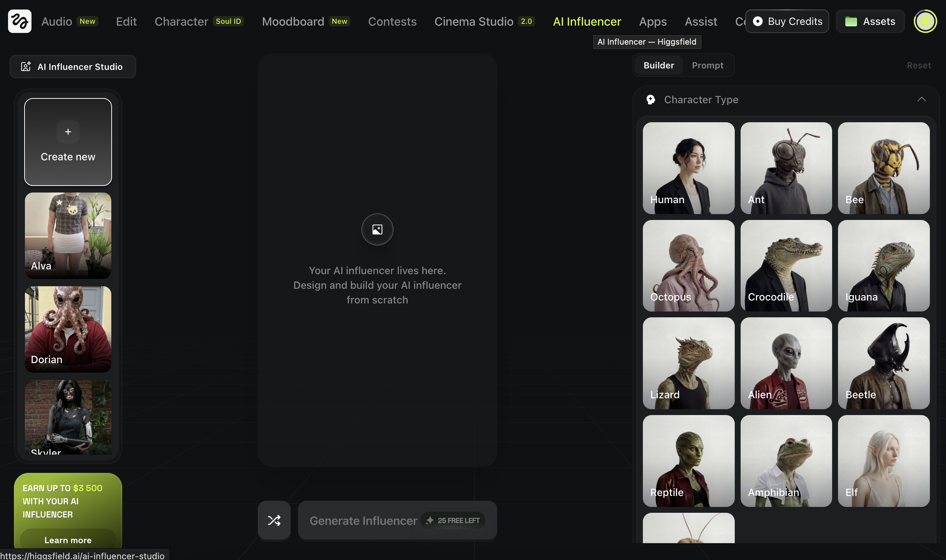
Task: Switch to Builder mode
Action: click(659, 65)
